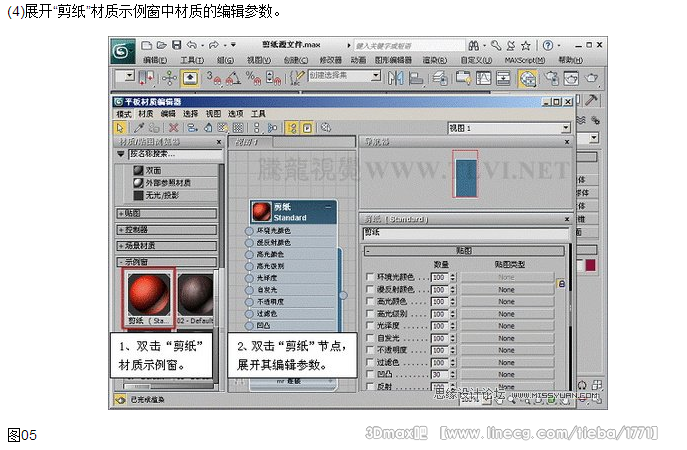Click the Undo arrow icon
This screenshot has width=687, height=450.
tap(192, 45)
